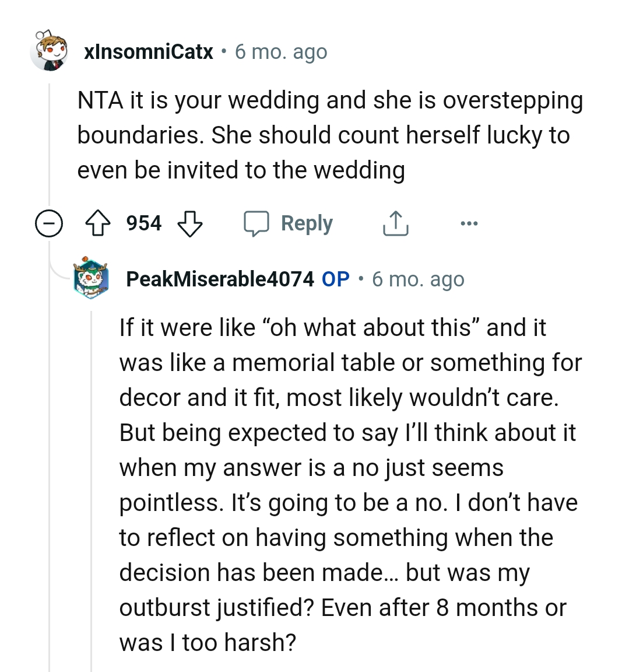629x672 pixels.
Task: Click the OP badge next to PeakMiserable4074
Action: pyautogui.click(x=335, y=279)
